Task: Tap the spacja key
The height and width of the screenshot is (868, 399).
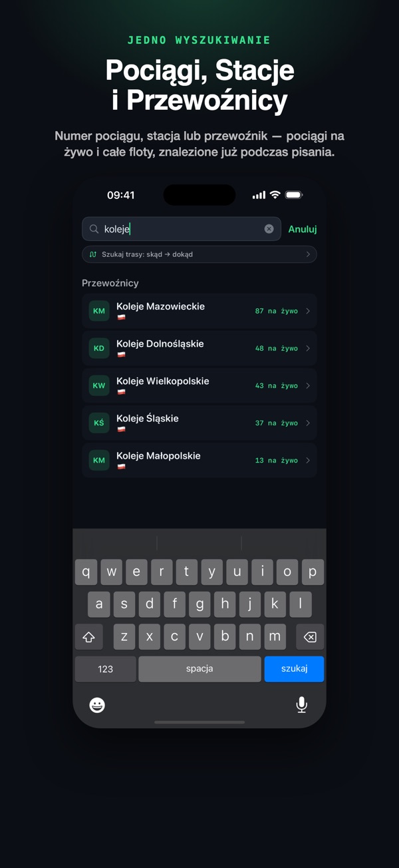Action: coord(199,669)
